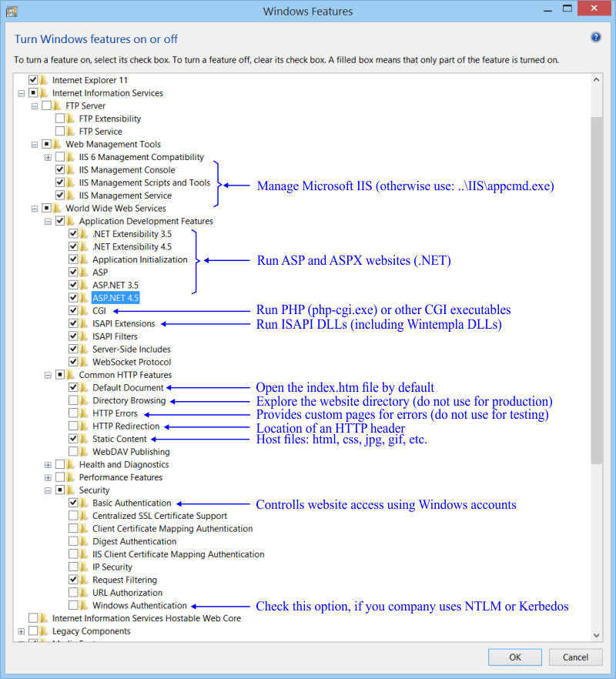Select Client Certificate Mapping Authentication label
This screenshot has width=616, height=679.
[172, 529]
